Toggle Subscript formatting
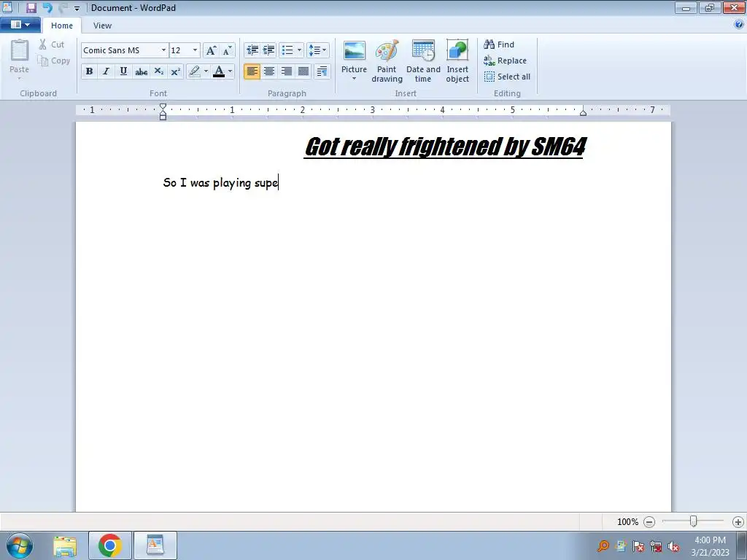 158,71
